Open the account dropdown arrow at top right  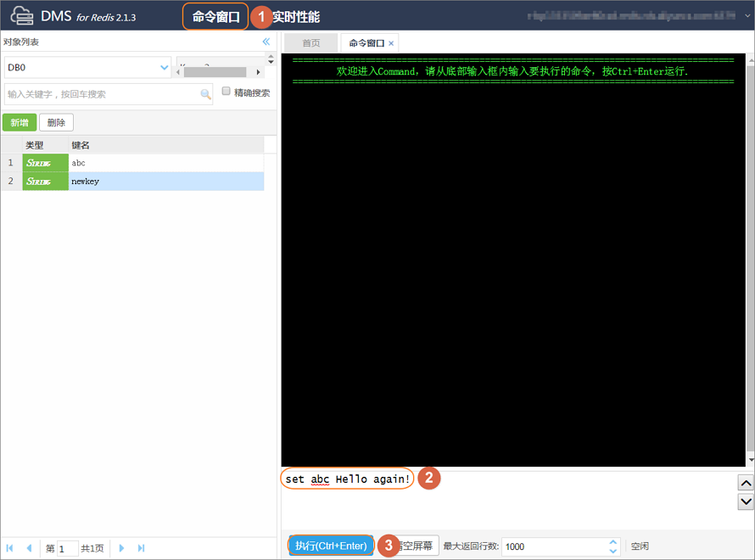click(x=747, y=15)
